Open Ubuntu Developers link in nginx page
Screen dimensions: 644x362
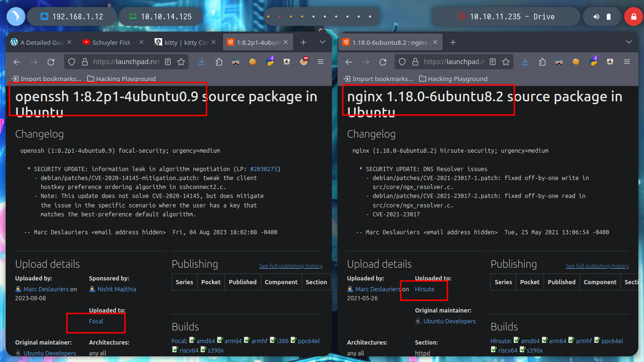pos(449,321)
